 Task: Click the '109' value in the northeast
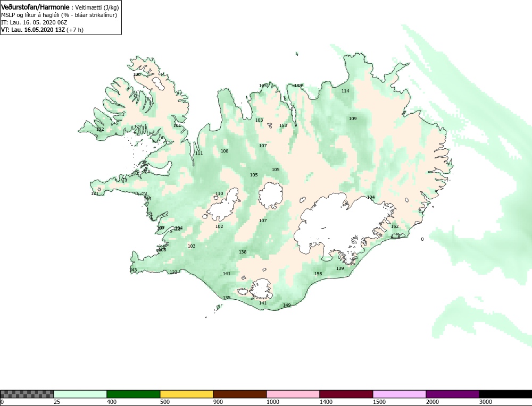353,119
